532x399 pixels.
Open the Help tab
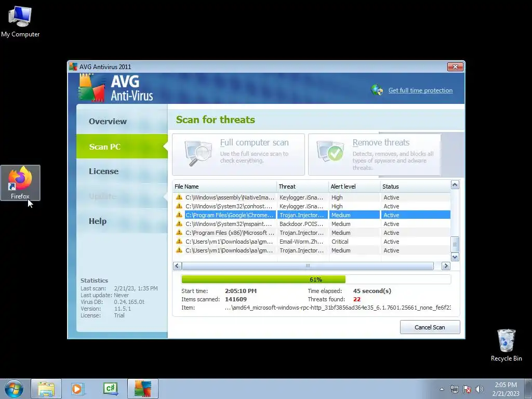pyautogui.click(x=122, y=221)
